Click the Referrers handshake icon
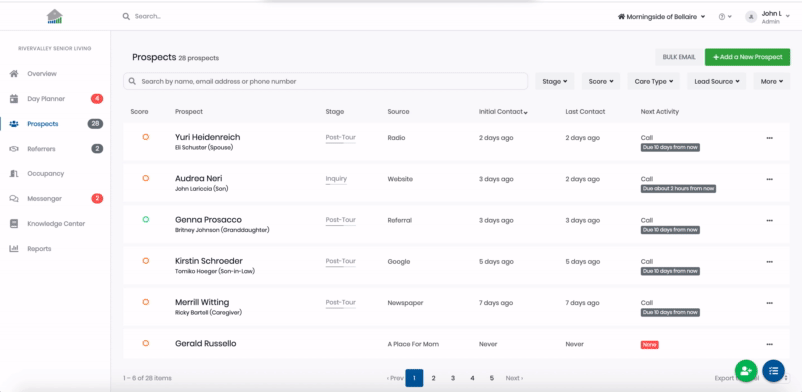This screenshot has height=392, width=802. 14,149
